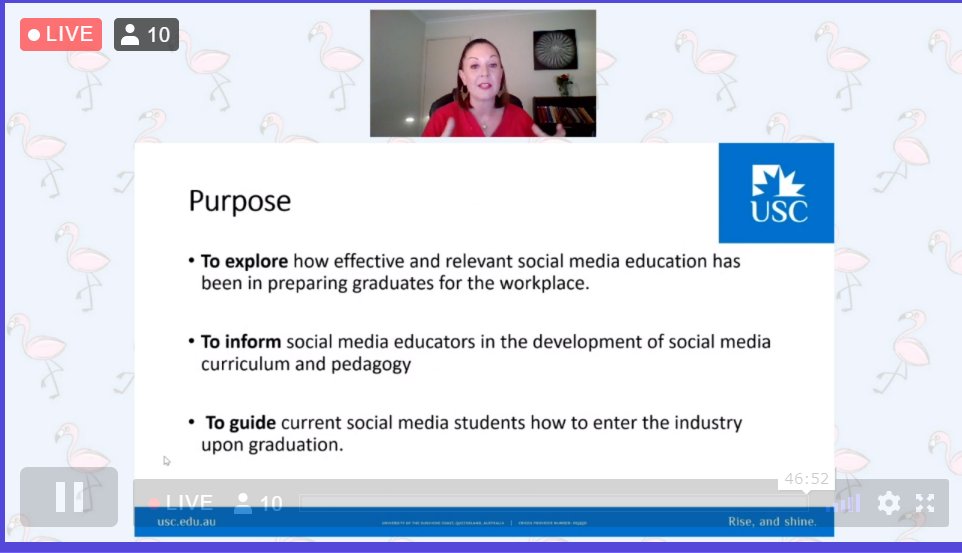The height and width of the screenshot is (553, 962).
Task: Enter fullscreen mode with the expand icon
Action: [x=925, y=503]
